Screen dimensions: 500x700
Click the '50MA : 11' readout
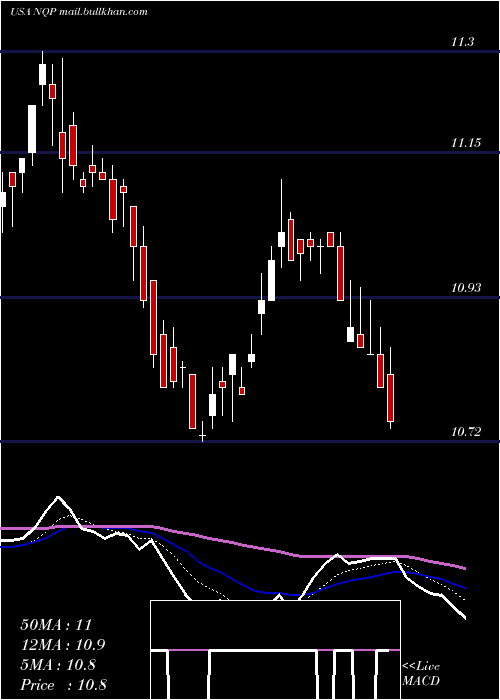click(x=56, y=625)
